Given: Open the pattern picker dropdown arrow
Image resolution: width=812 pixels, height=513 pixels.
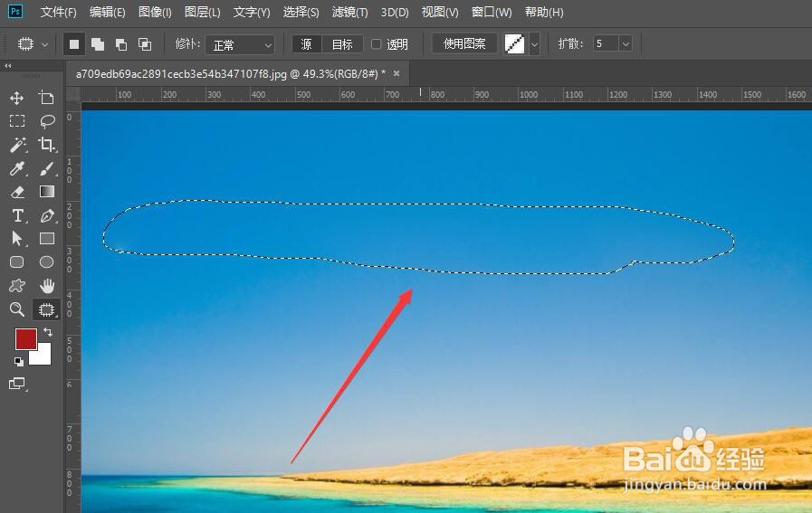Looking at the screenshot, I should click(x=534, y=44).
